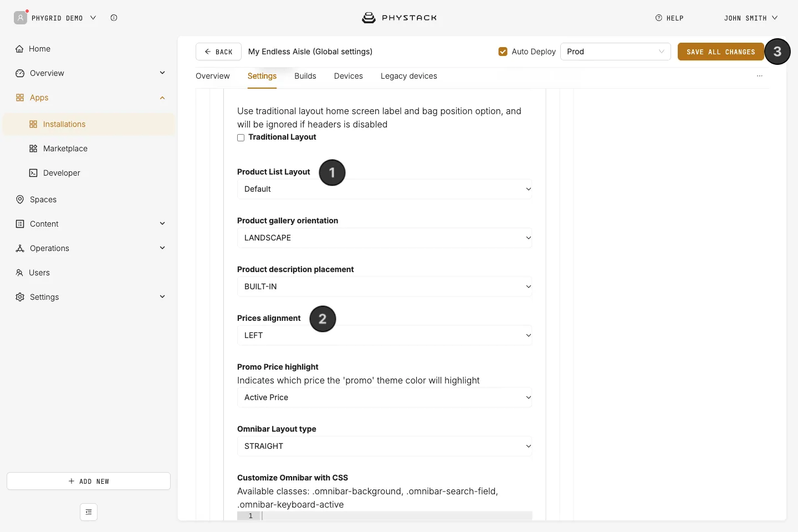Click the Marketplace icon
This screenshot has width=798, height=532.
33,149
